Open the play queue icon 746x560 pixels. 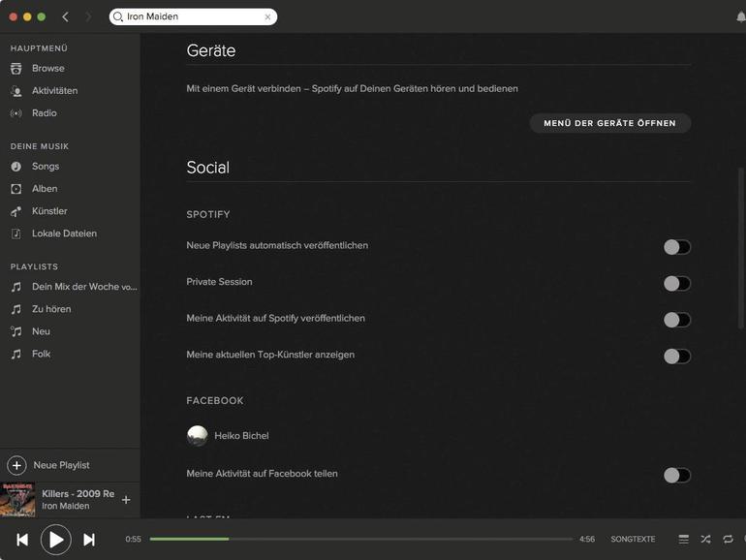[684, 539]
